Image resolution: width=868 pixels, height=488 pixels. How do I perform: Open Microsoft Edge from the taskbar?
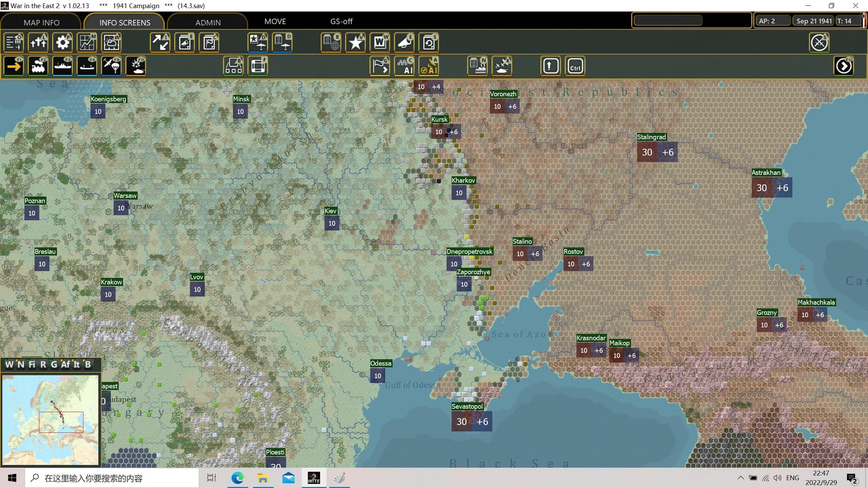tap(237, 478)
